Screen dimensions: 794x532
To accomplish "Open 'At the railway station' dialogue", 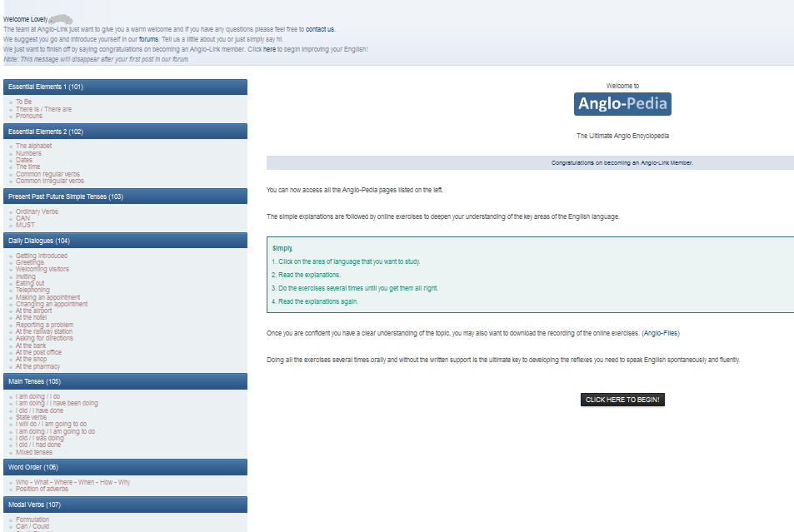I will [x=43, y=331].
